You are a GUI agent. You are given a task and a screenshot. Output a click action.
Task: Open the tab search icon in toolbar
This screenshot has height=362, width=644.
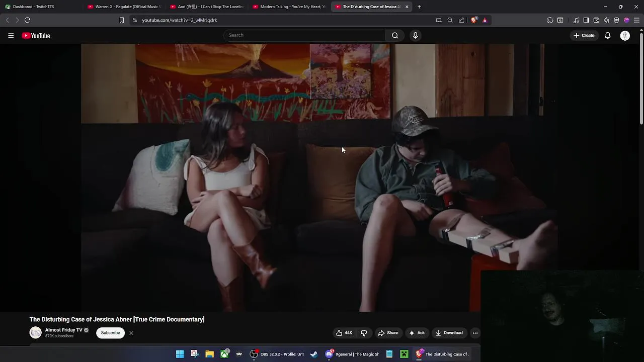click(560, 20)
